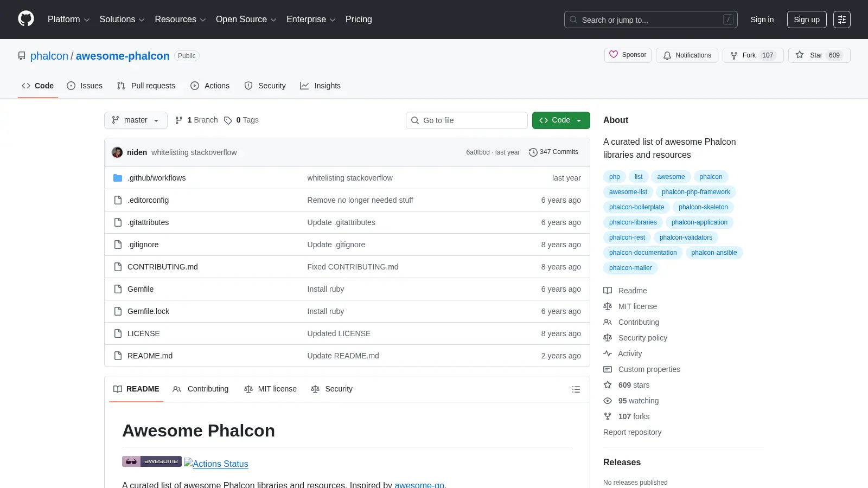
Task: Click the GitHub logo icon
Action: (x=26, y=19)
